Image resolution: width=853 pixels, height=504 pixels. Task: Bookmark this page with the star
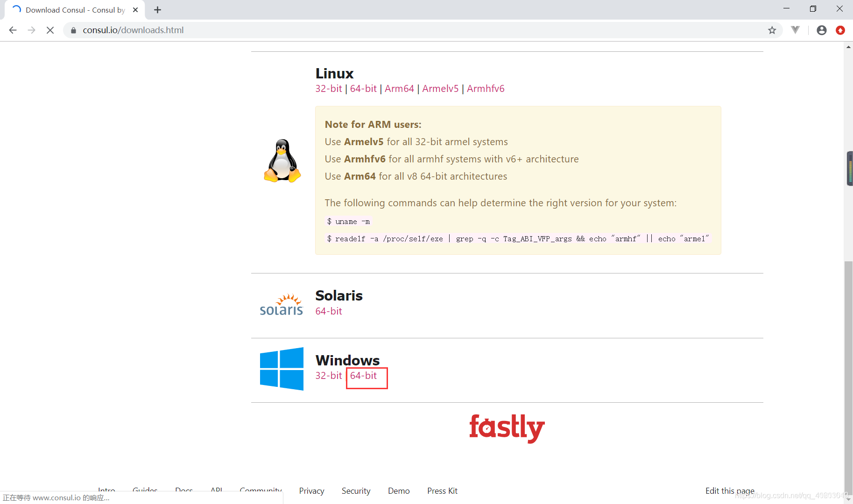772,30
